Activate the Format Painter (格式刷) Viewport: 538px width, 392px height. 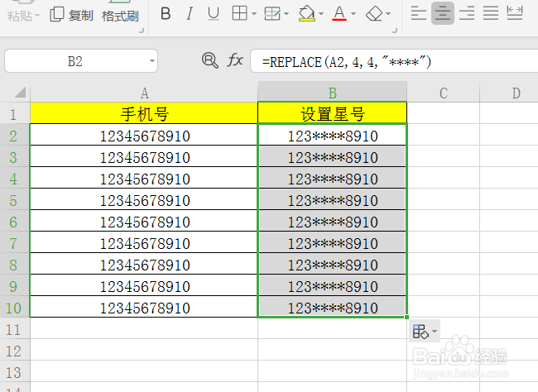(120, 15)
